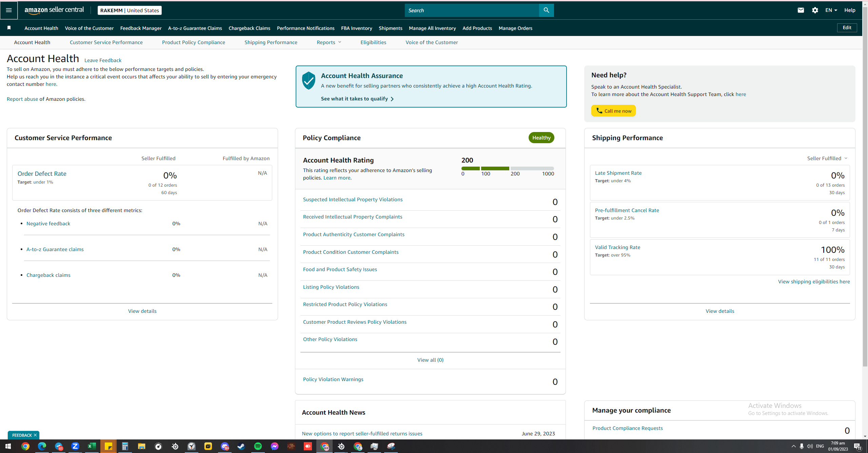Click the Healthy status badge
The image size is (868, 453).
541,138
